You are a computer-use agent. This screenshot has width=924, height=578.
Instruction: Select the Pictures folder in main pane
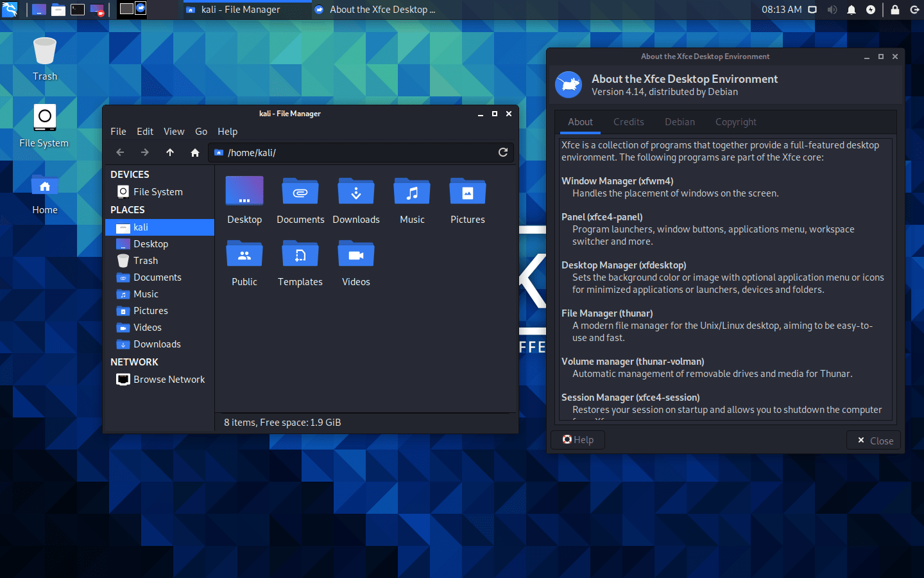pos(468,200)
